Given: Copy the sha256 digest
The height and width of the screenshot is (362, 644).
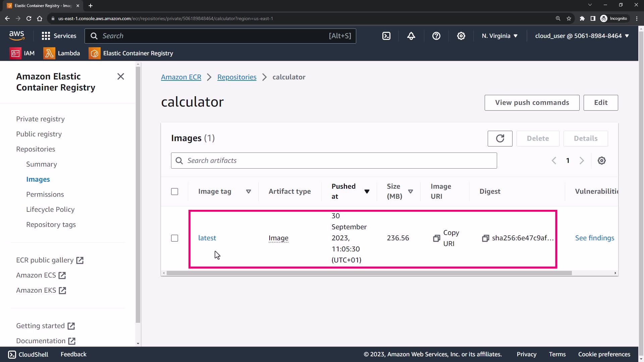Looking at the screenshot, I should click(485, 238).
